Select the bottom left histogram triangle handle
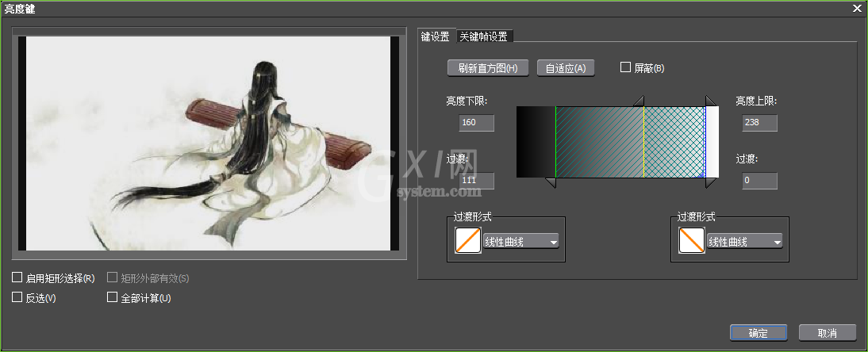Image resolution: width=868 pixels, height=352 pixels. (551, 182)
